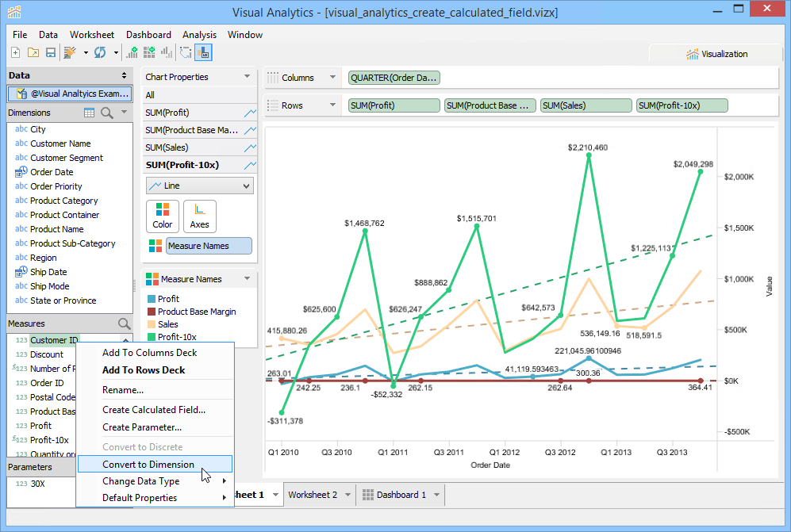791x532 pixels.
Task: Click the blue Profit legend color swatch
Action: coord(152,299)
